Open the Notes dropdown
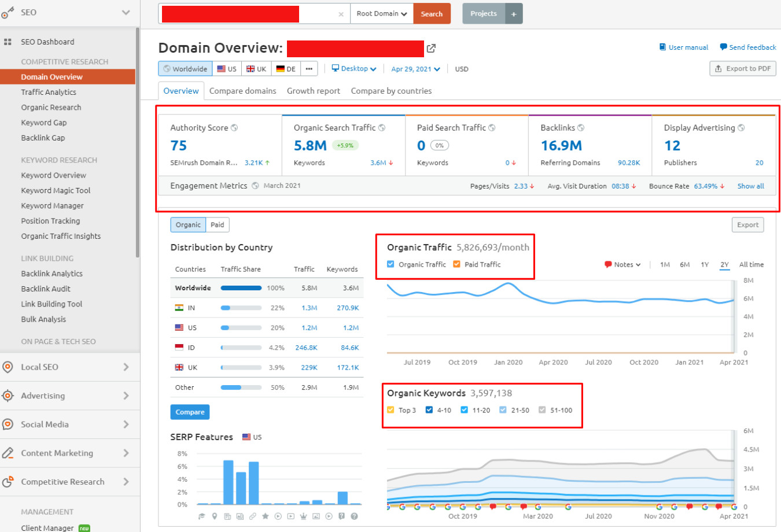Image resolution: width=781 pixels, height=532 pixels. pos(623,264)
